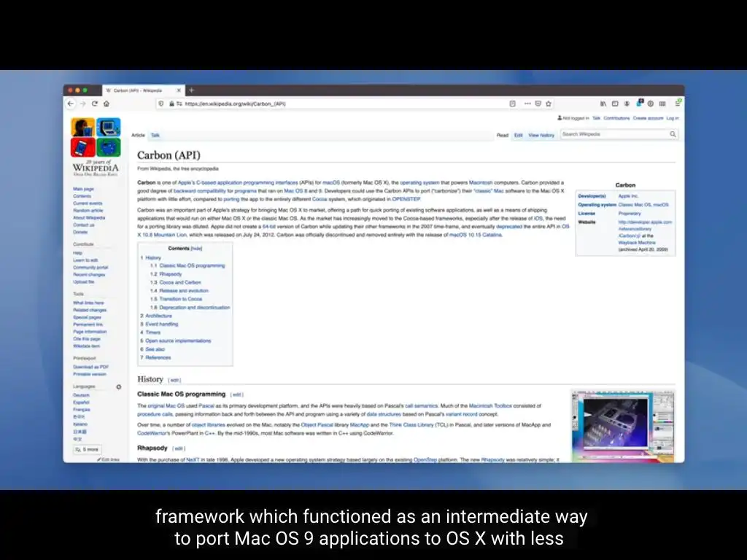Click the browser forward arrow
The image size is (747, 560).
coord(83,104)
